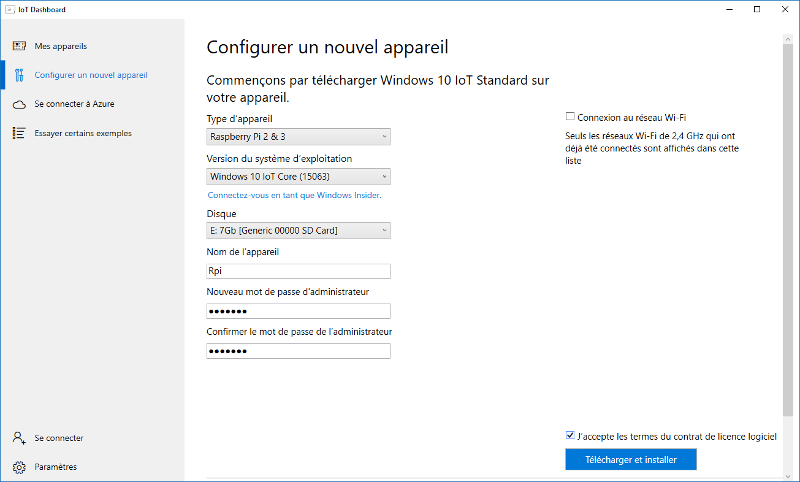The width and height of the screenshot is (800, 482).
Task: Click the IoT Dashboard title bar icon
Action: (x=10, y=9)
